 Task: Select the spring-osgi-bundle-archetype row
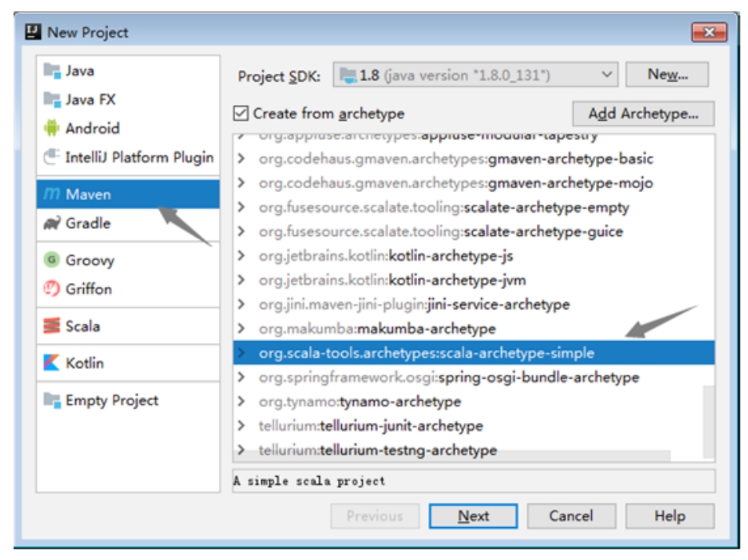[x=448, y=377]
